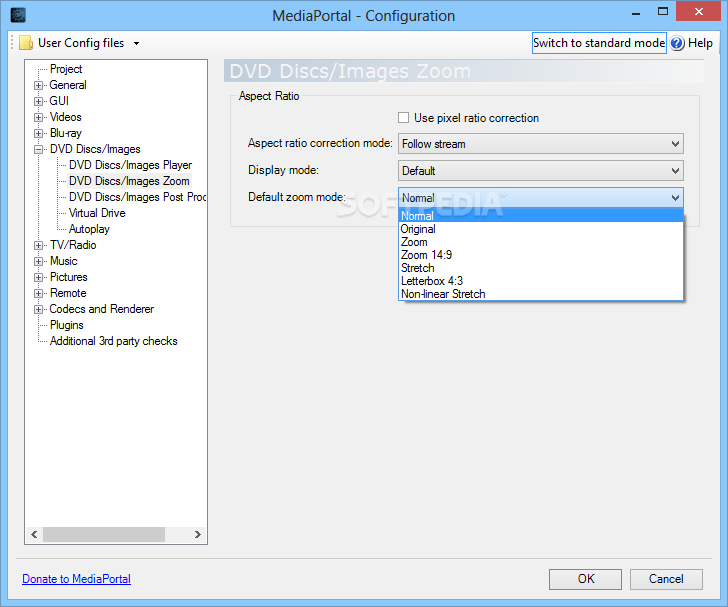
Task: Pick Non-linear Stretch option
Action: (x=541, y=294)
